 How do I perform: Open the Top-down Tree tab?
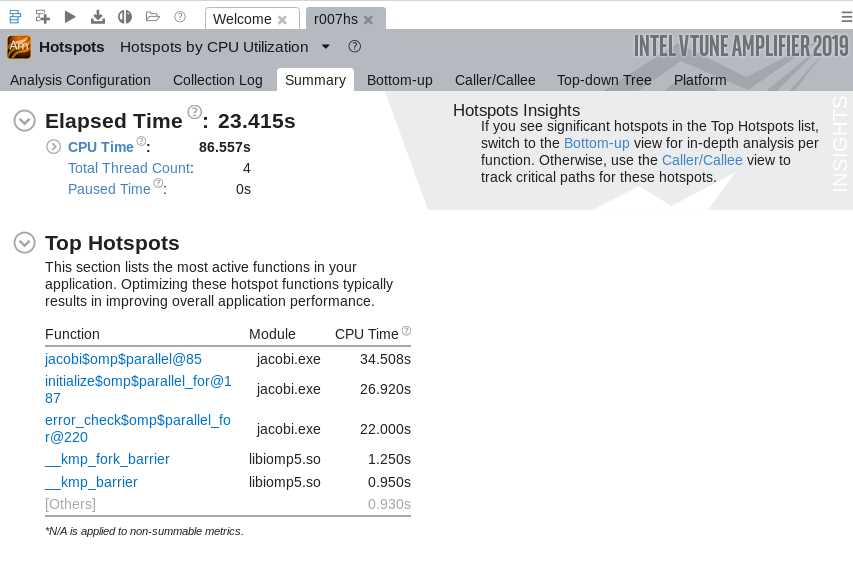[x=604, y=80]
